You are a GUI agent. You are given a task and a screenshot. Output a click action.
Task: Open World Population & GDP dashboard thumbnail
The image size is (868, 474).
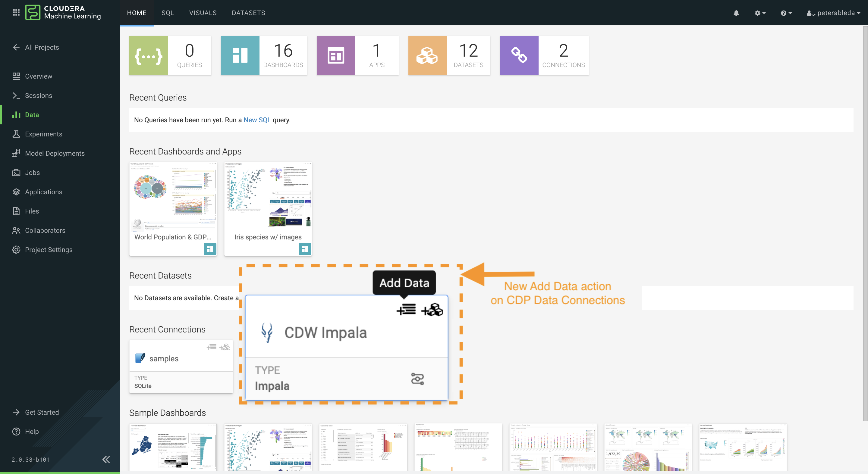click(x=173, y=198)
